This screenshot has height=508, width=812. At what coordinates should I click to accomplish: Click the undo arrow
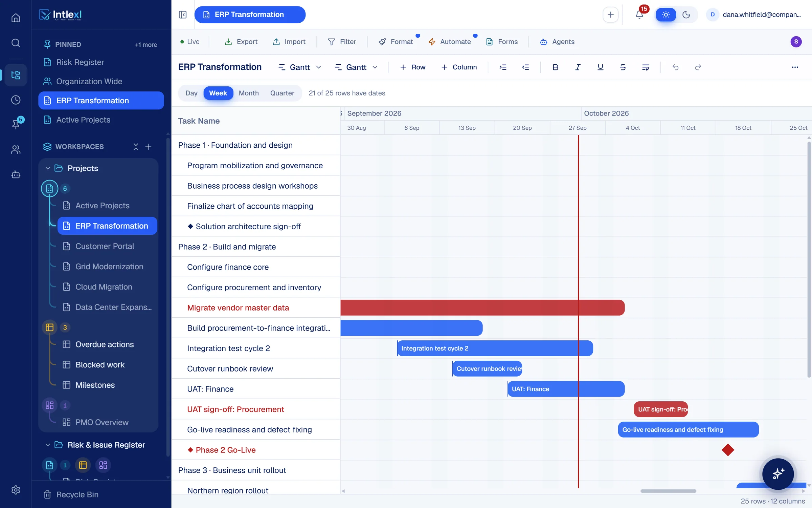[675, 67]
